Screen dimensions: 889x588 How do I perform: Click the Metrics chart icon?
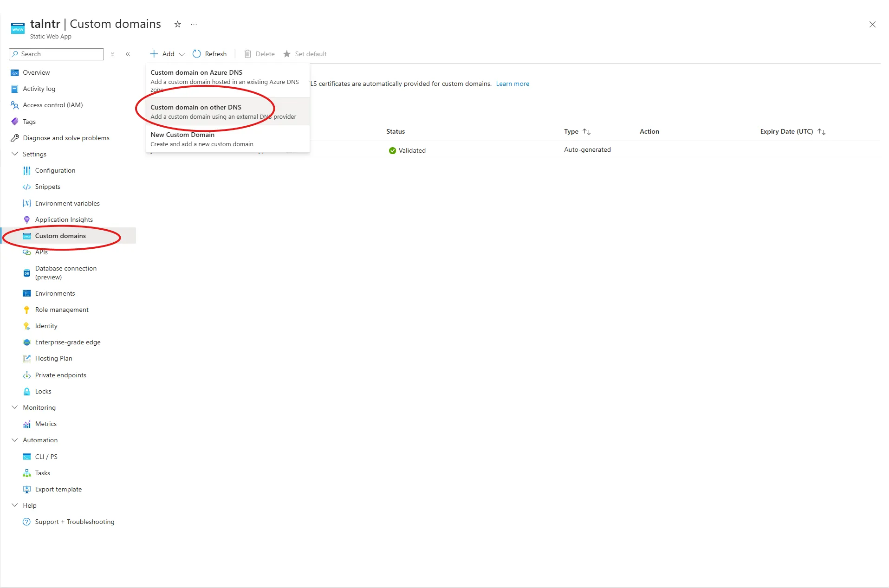[x=27, y=424]
